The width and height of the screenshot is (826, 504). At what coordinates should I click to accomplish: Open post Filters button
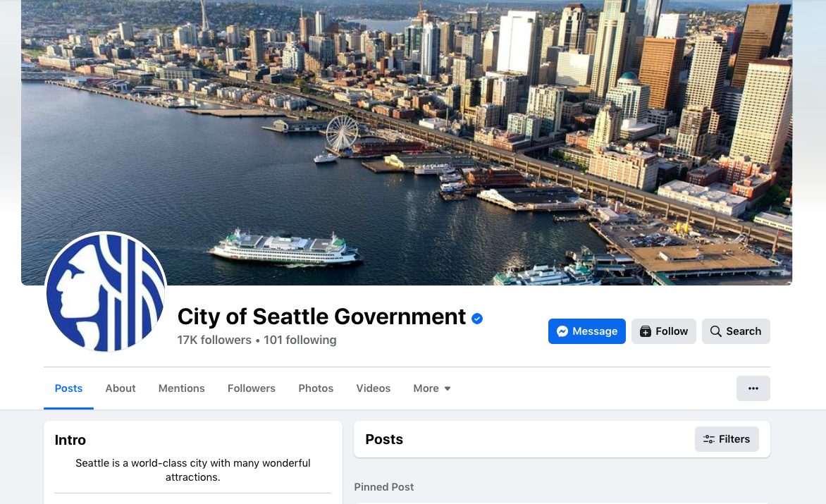(727, 439)
